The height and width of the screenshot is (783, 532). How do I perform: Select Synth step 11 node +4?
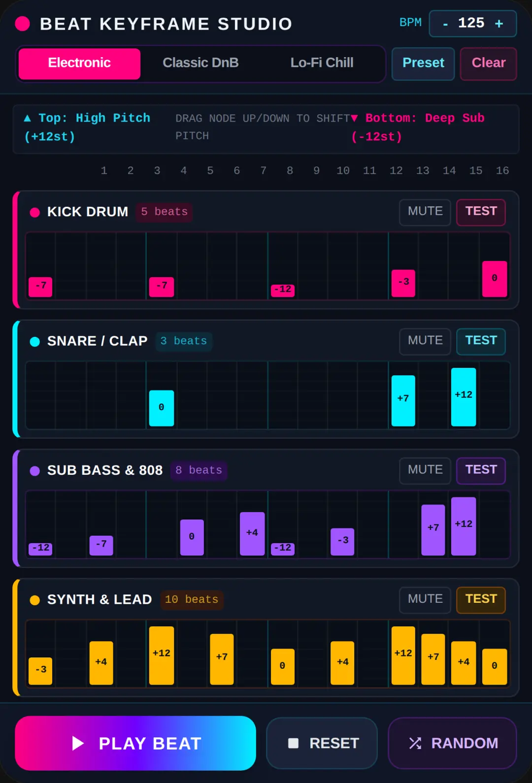(342, 663)
